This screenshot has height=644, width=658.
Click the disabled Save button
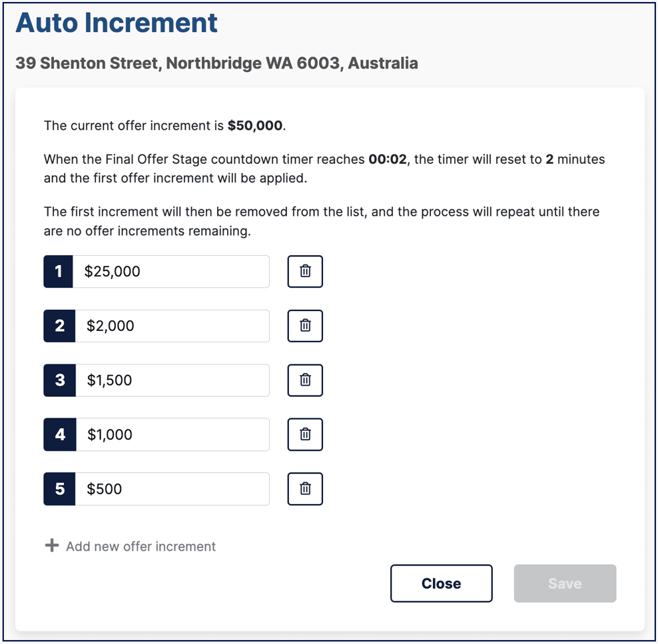(564, 583)
